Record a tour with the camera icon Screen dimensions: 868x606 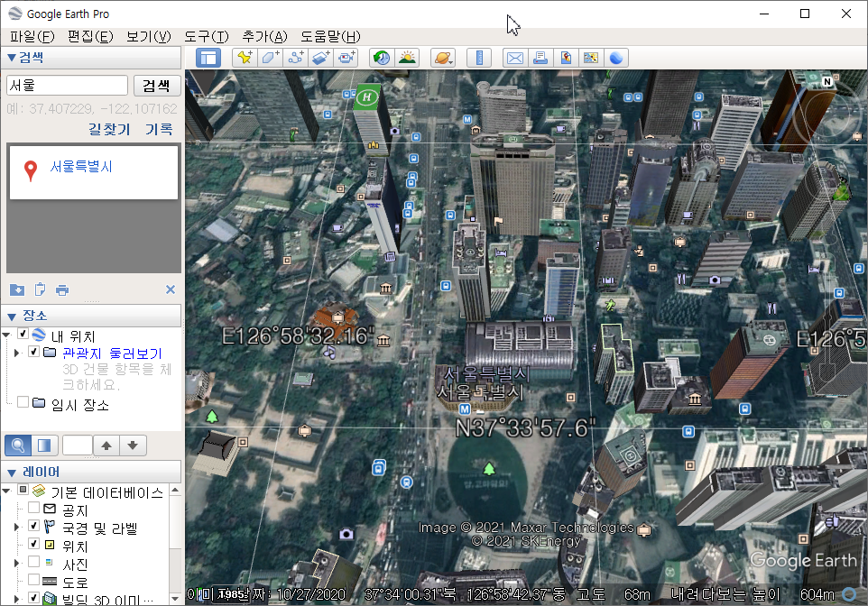pos(346,58)
